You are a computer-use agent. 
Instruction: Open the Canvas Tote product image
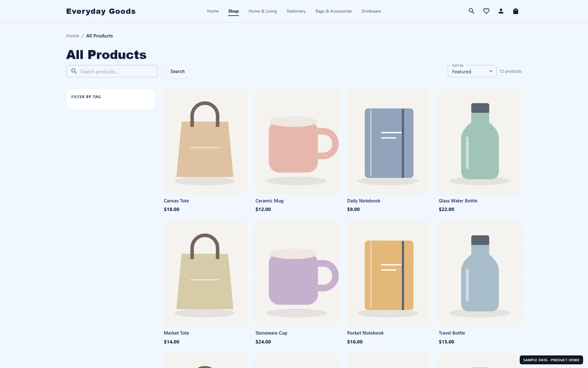click(205, 141)
